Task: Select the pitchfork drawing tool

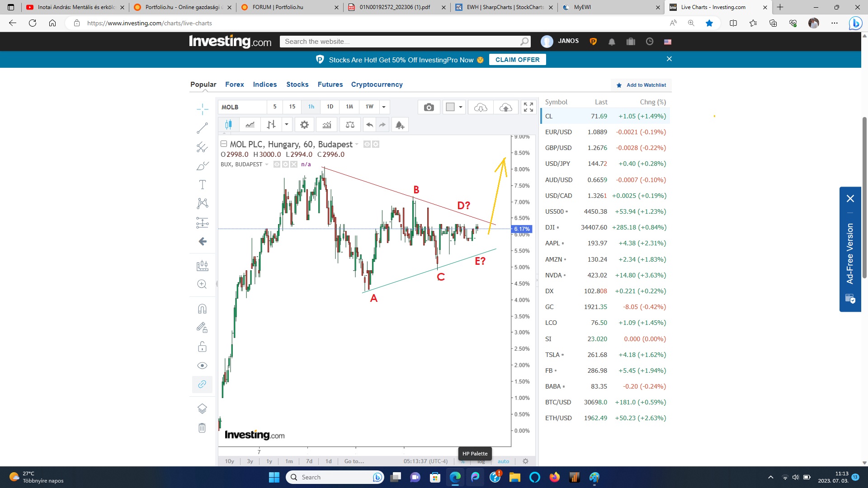Action: [x=203, y=147]
